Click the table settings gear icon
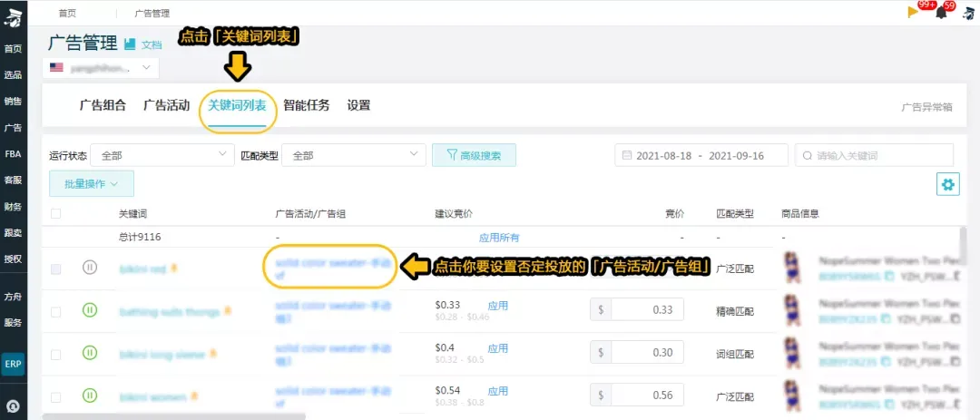Screen dimensions: 980x420 click(948, 184)
